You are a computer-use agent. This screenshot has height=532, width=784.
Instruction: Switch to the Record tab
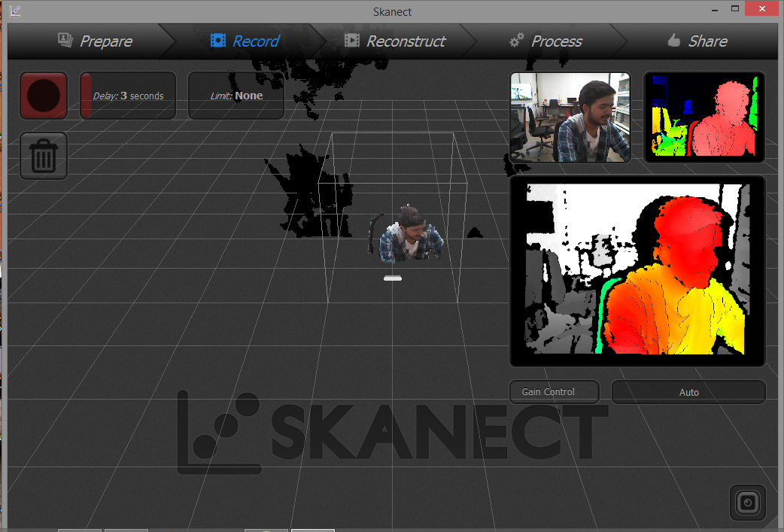[x=245, y=41]
